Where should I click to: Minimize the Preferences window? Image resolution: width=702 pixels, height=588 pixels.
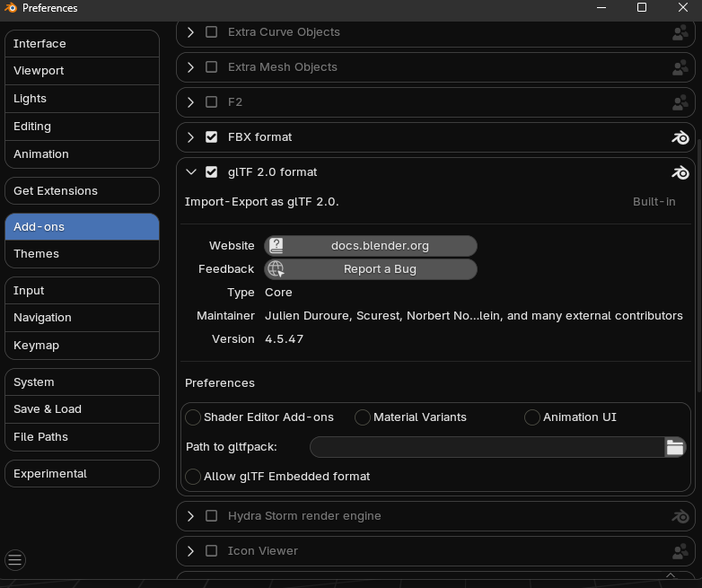[x=601, y=7]
